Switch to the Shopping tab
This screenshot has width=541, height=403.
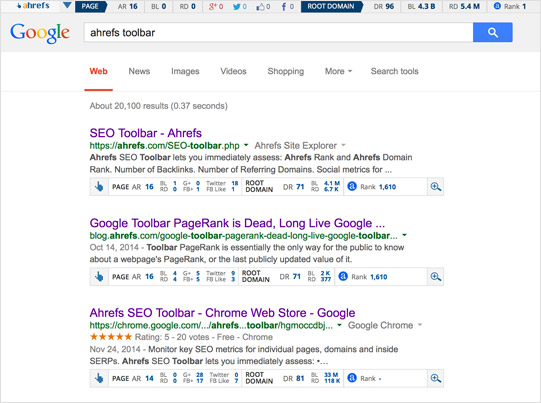click(x=286, y=71)
